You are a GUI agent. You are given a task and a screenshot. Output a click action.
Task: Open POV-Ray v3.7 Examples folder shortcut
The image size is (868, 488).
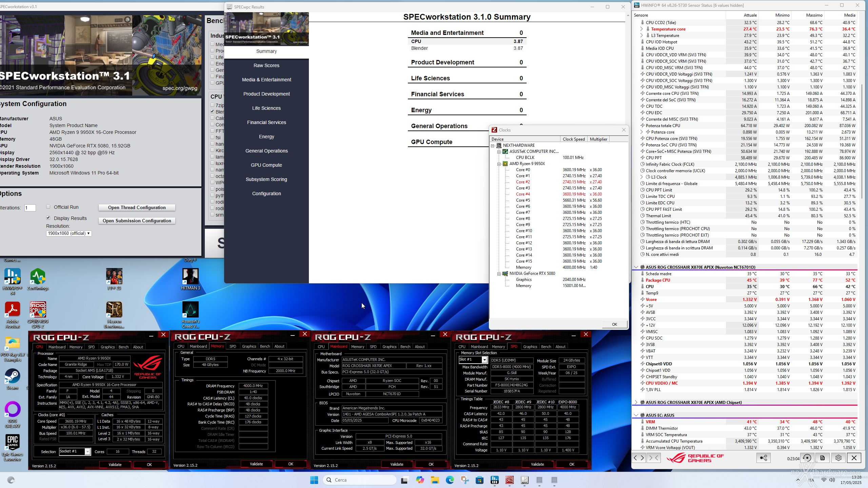(13, 349)
